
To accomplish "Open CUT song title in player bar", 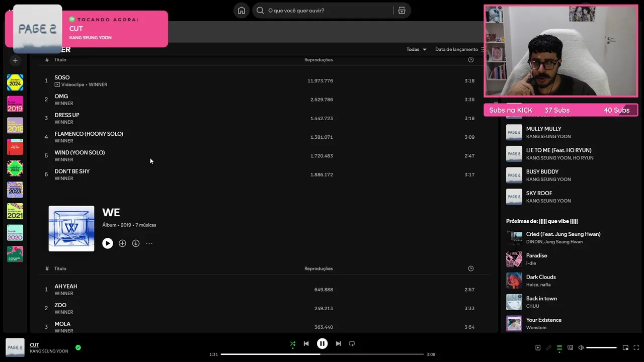I will point(34,345).
